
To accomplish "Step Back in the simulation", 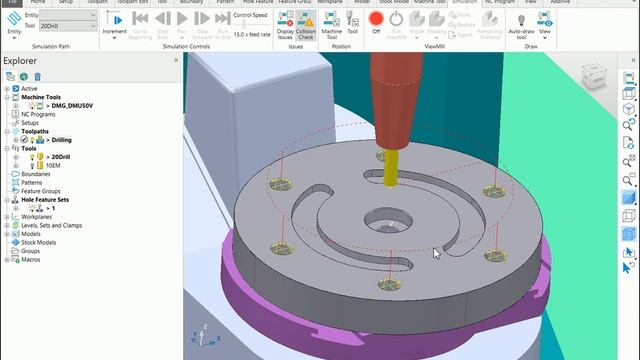I will [x=162, y=25].
